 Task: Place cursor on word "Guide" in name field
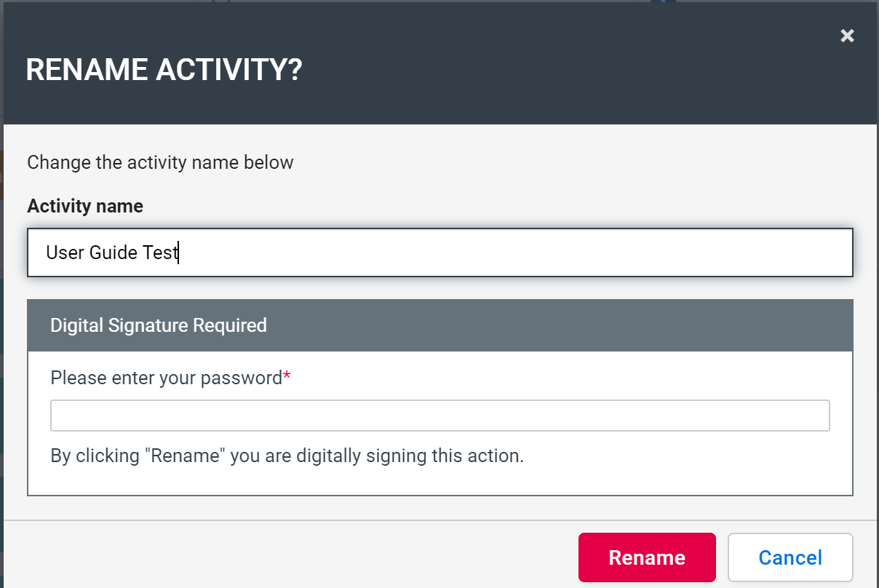tap(114, 253)
